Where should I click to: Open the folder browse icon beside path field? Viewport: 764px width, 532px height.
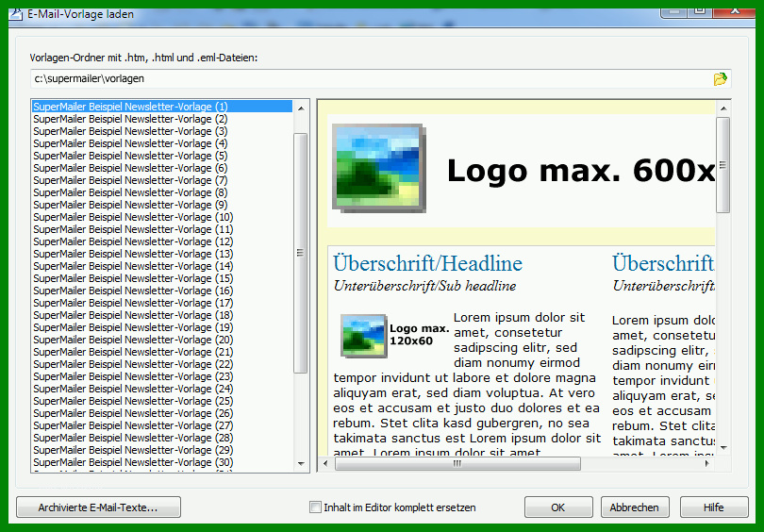tap(721, 79)
